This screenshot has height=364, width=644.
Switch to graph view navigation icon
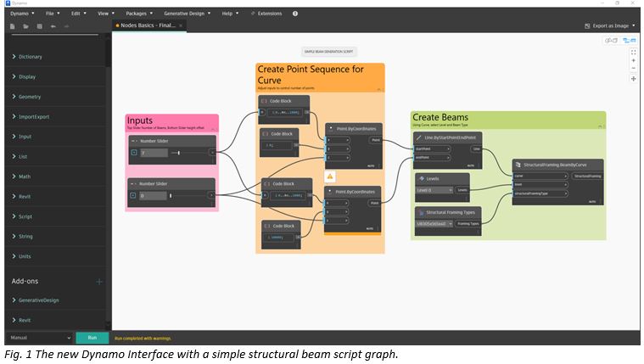click(x=630, y=40)
